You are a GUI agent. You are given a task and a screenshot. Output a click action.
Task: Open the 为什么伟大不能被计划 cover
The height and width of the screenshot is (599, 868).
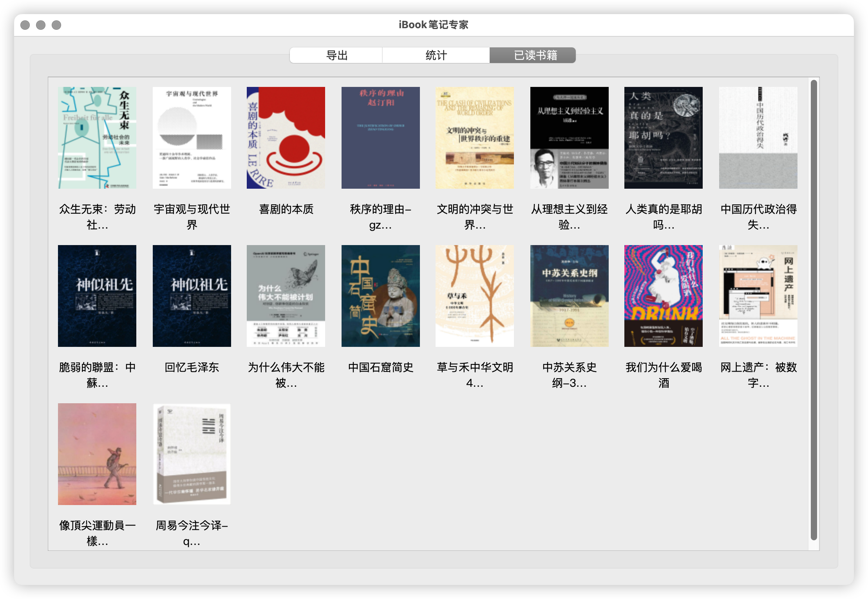(286, 296)
